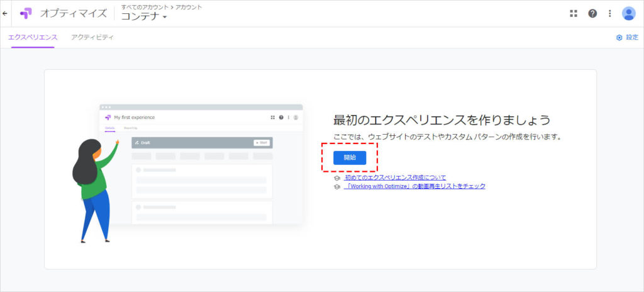Click the graduation cap icon beside Working with Optimize

click(x=338, y=187)
